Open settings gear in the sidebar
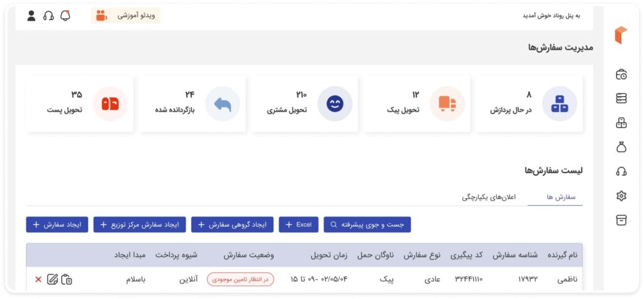Screen dimensions: 644x299 click(621, 196)
